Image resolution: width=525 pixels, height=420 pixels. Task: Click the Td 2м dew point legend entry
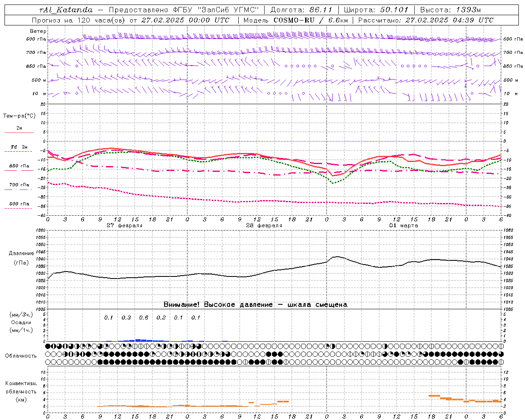click(19, 148)
